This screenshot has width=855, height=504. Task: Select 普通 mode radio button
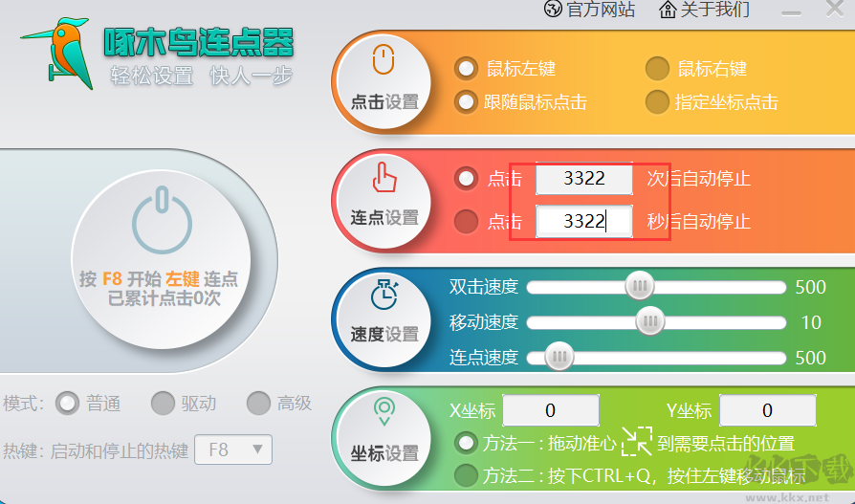67,404
